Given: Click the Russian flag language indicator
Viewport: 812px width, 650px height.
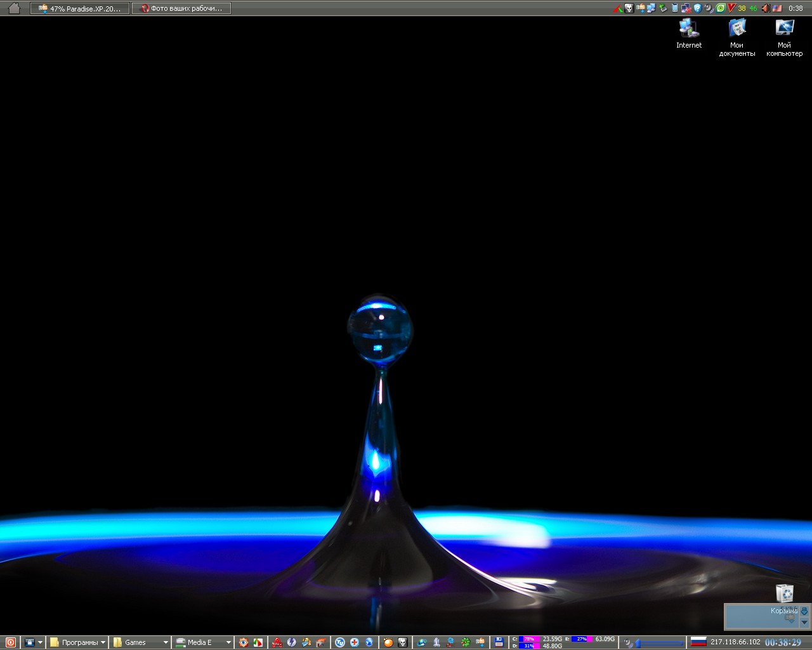Looking at the screenshot, I should [698, 642].
